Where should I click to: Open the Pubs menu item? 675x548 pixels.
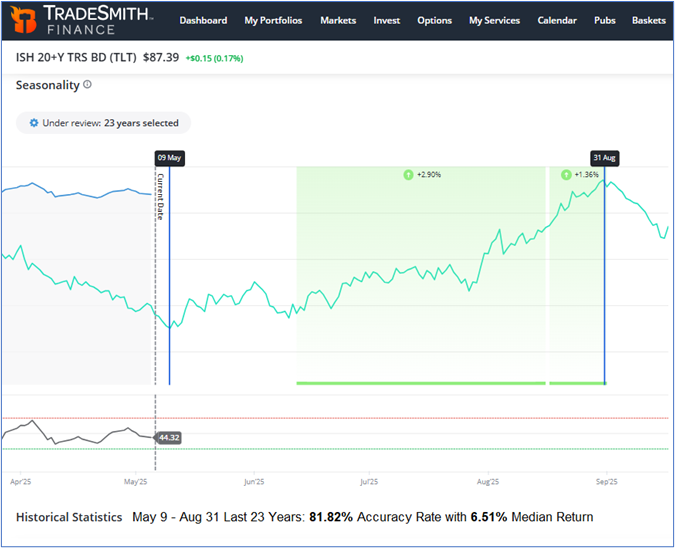pos(604,21)
